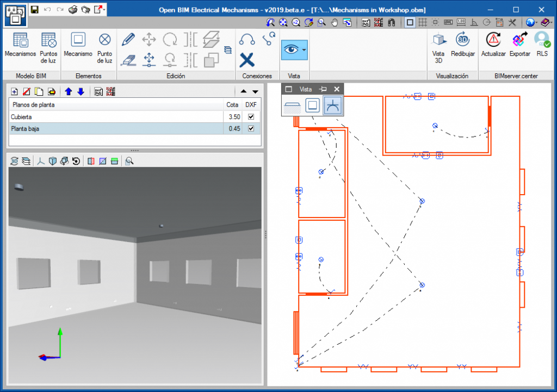Open the eye view dropdown arrow
Image resolution: width=557 pixels, height=392 pixels.
304,49
